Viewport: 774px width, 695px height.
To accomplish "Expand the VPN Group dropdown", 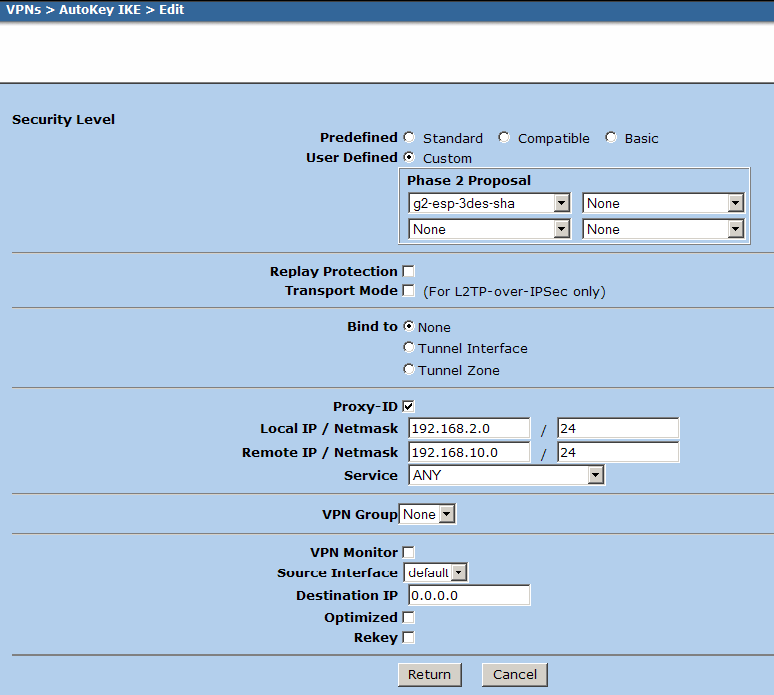I will [427, 514].
